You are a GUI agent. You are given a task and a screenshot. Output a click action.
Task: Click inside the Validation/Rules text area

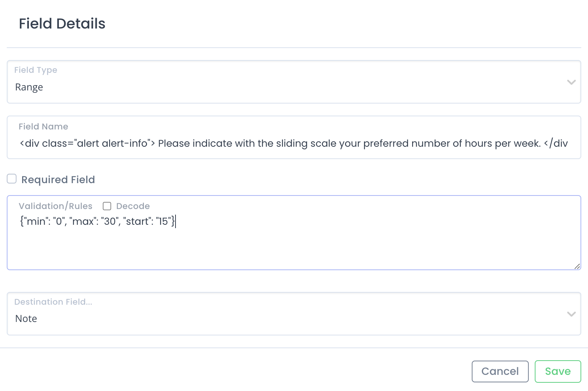pos(294,233)
